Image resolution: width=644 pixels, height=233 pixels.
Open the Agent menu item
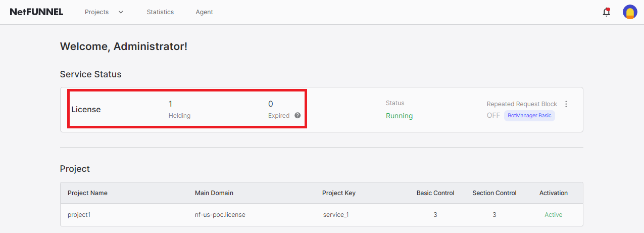click(205, 12)
